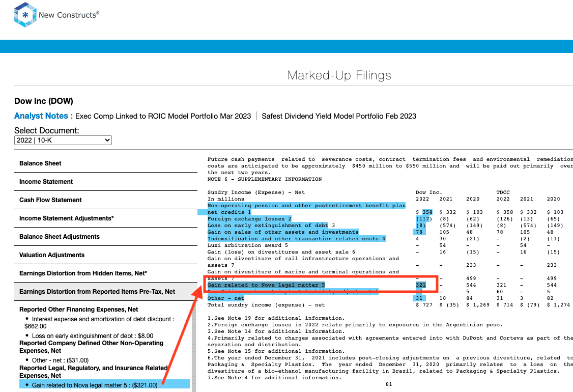Click heading Reported Legal, Regulatory, and Insurance Related
This screenshot has height=392, width=573.
tap(94, 372)
